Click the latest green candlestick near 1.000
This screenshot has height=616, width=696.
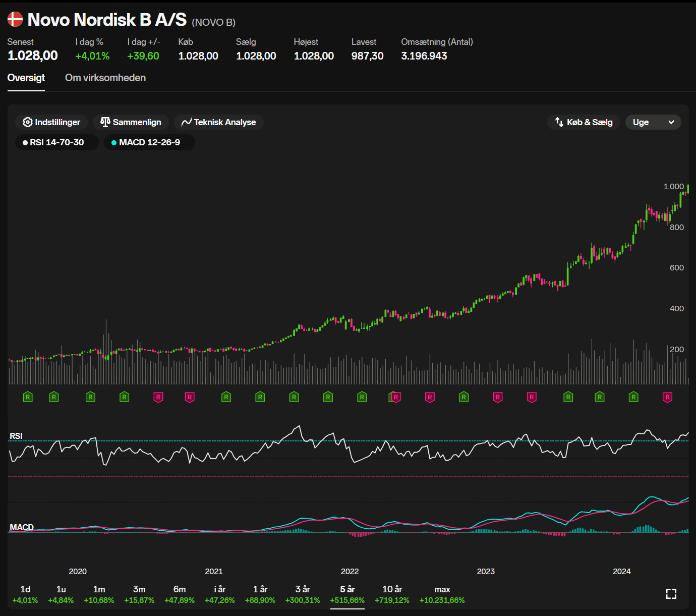[x=688, y=189]
